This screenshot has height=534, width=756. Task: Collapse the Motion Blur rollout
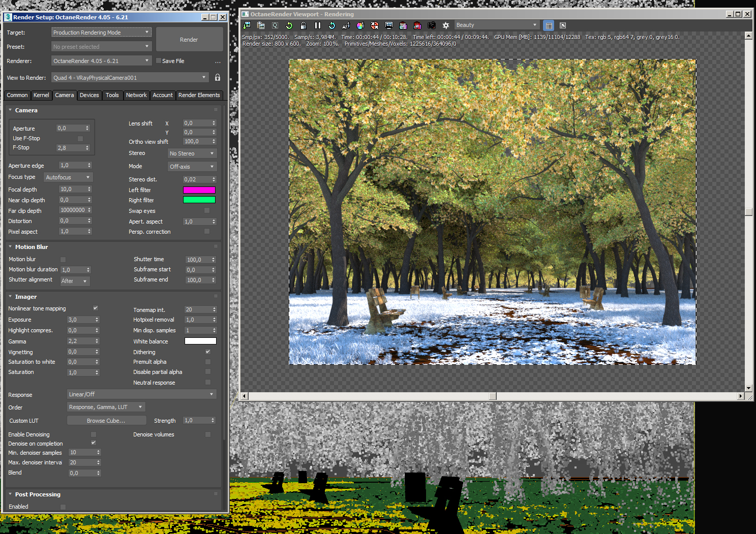coord(10,247)
